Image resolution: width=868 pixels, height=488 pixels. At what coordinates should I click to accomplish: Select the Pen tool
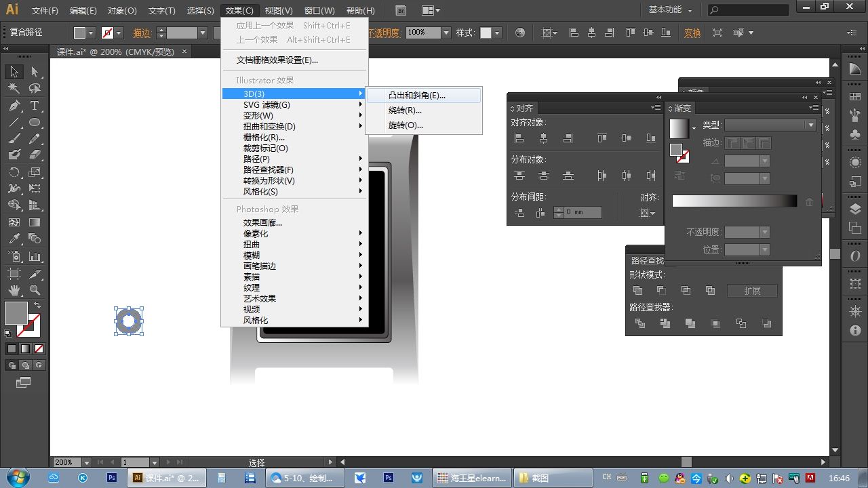14,106
